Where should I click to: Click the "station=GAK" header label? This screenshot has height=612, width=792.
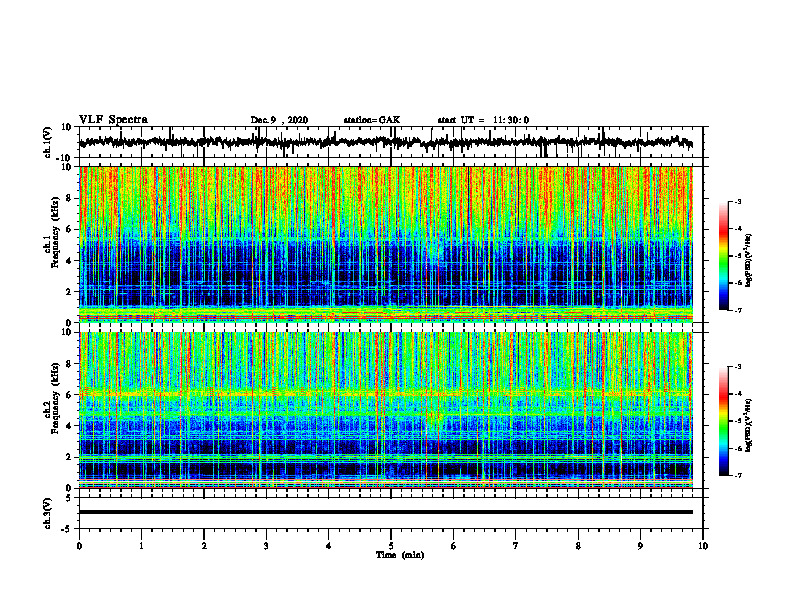pyautogui.click(x=372, y=120)
